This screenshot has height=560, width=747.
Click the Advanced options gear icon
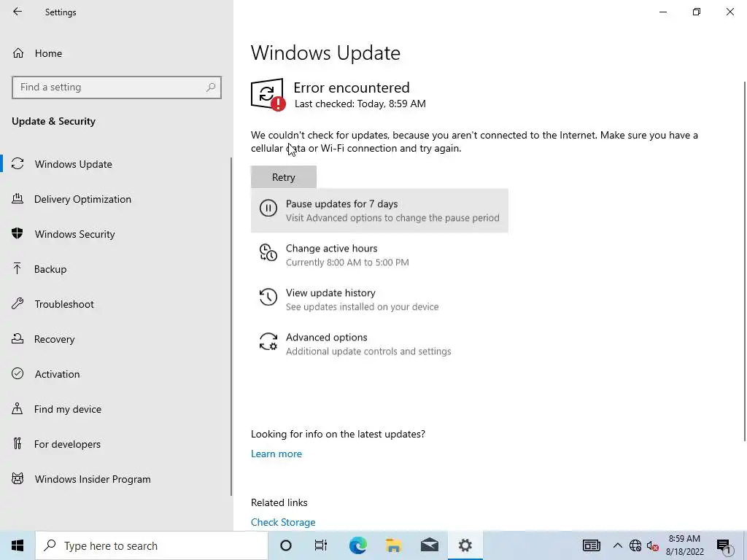click(x=268, y=341)
